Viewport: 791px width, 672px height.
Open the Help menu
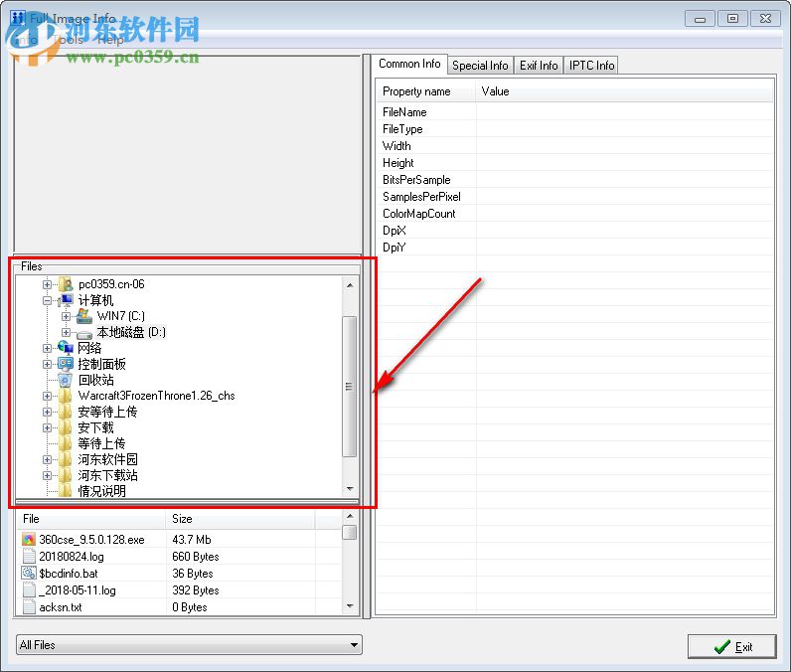110,40
